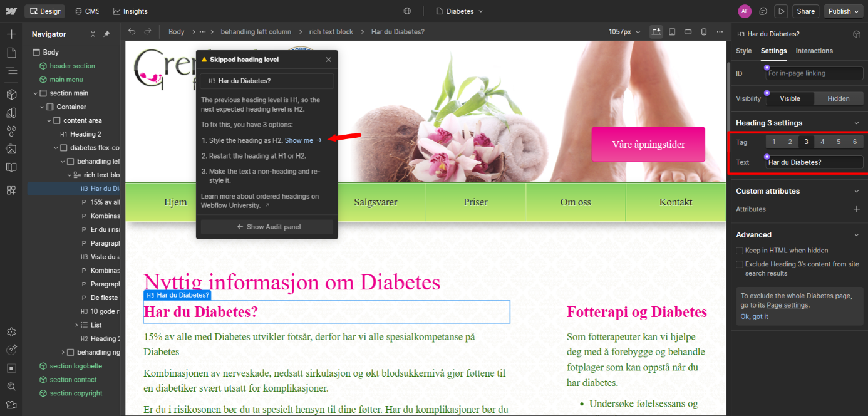Set heading tag to 6

(x=855, y=142)
